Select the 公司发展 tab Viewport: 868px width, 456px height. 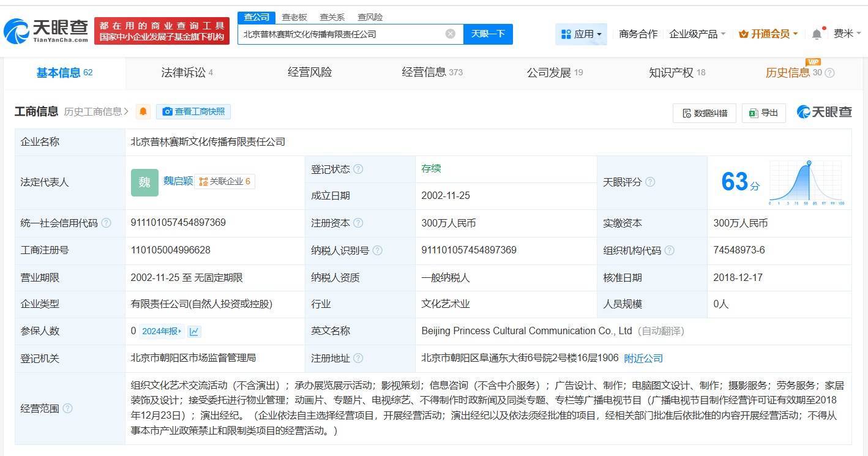point(555,72)
